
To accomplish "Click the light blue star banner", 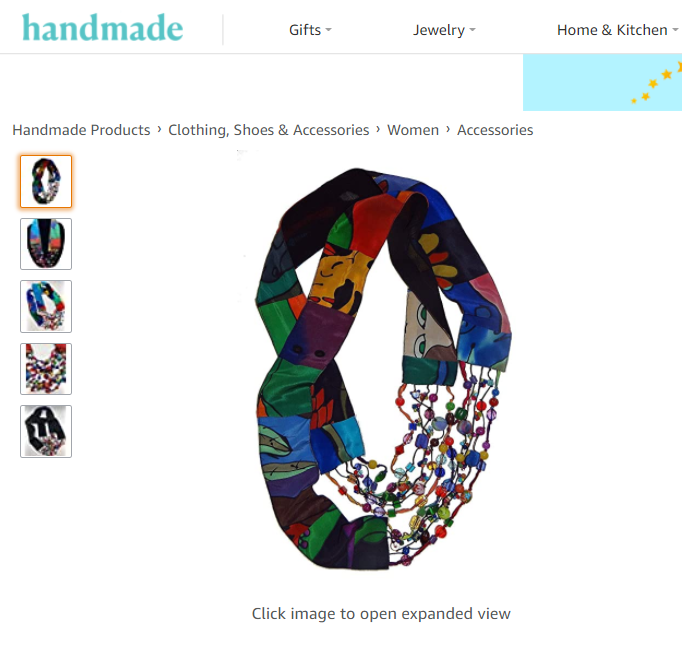I will pyautogui.click(x=602, y=82).
